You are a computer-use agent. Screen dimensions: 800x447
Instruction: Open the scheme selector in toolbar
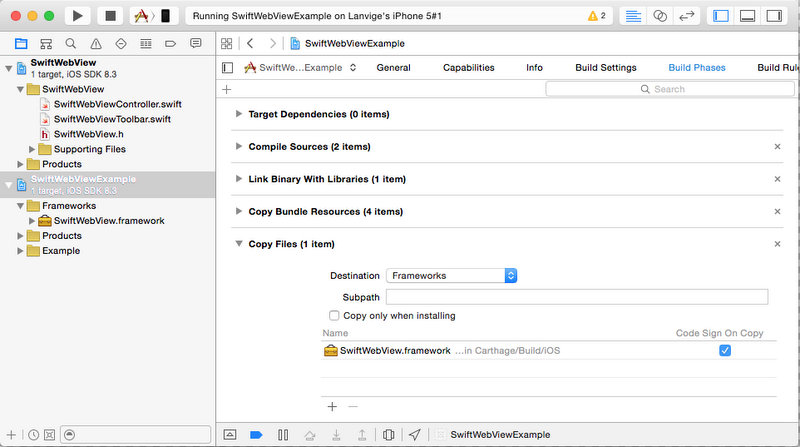154,16
